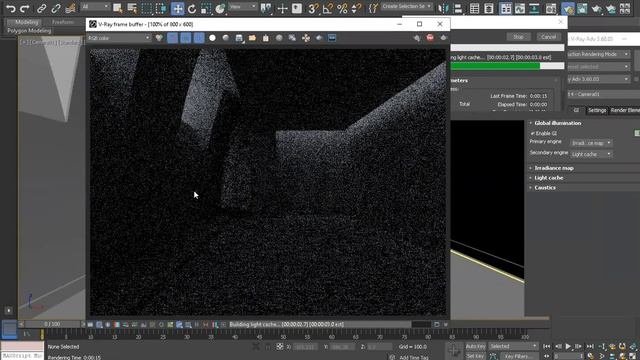Open the Settings tab in Render Setup

597,110
